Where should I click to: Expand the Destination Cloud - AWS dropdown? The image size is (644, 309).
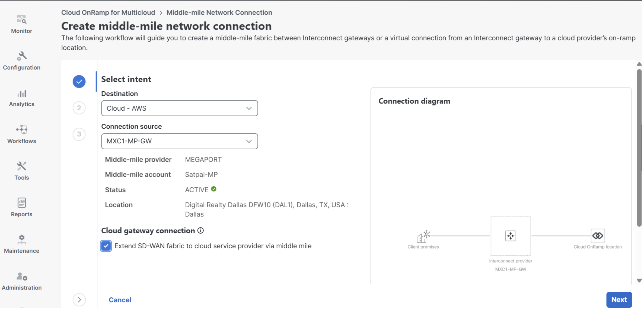pyautogui.click(x=179, y=108)
